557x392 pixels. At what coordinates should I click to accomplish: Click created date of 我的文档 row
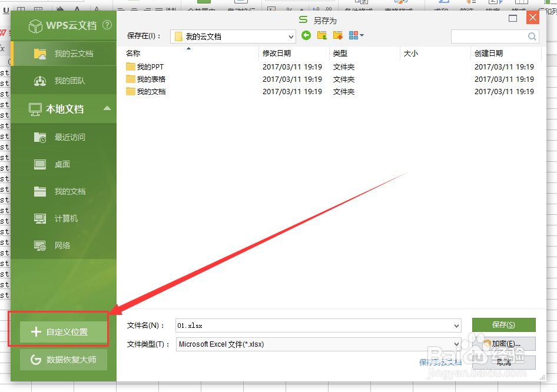point(505,92)
